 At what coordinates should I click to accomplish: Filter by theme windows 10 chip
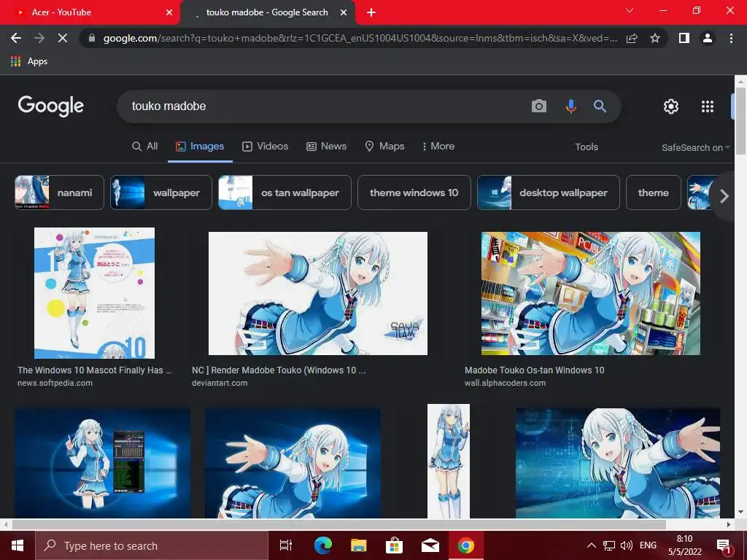tap(414, 192)
